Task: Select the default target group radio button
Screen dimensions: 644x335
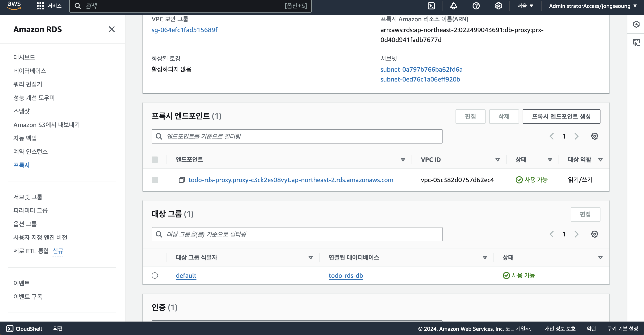Action: coord(155,275)
